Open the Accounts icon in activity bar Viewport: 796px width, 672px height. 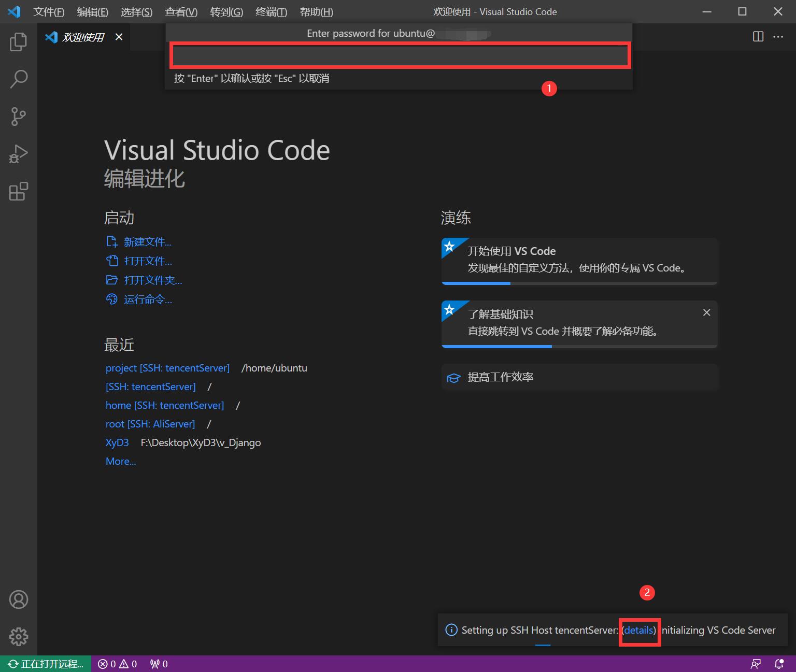[19, 599]
